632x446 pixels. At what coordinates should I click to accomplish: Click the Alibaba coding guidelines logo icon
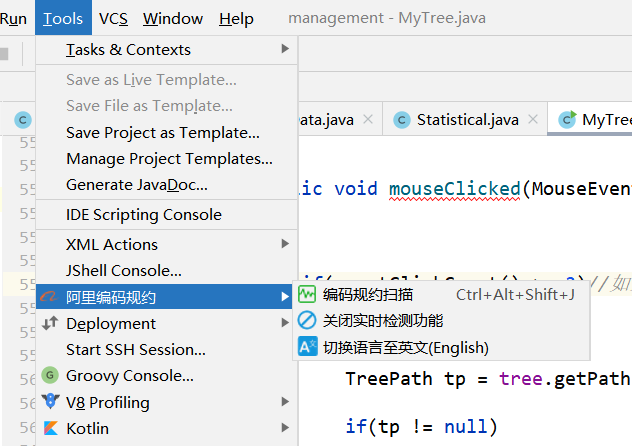tap(49, 297)
